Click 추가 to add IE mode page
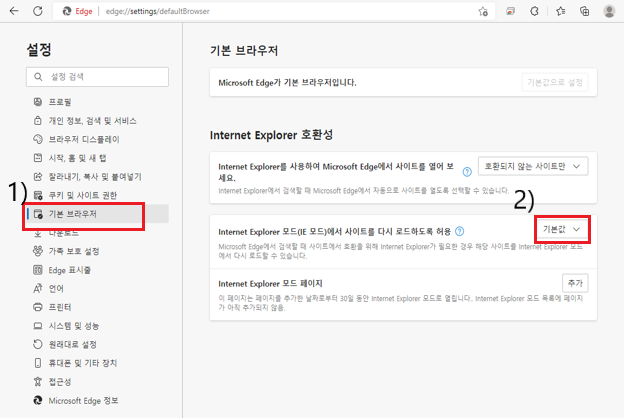This screenshot has height=418, width=624. tap(575, 283)
